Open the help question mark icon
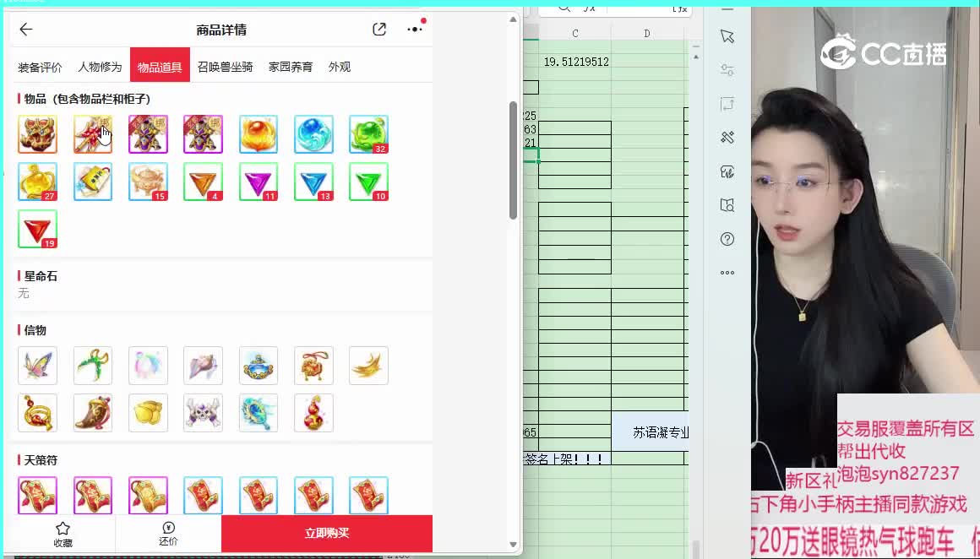Image resolution: width=980 pixels, height=559 pixels. click(x=727, y=239)
